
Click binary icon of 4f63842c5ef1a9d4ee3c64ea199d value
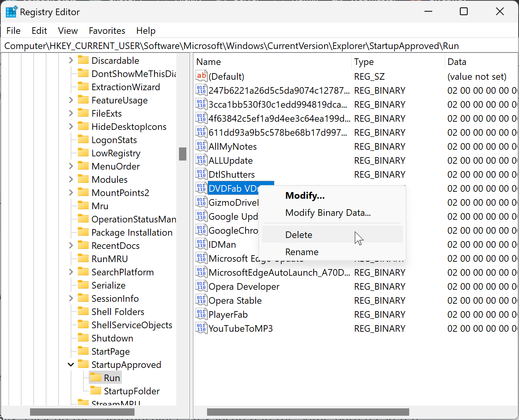[201, 118]
